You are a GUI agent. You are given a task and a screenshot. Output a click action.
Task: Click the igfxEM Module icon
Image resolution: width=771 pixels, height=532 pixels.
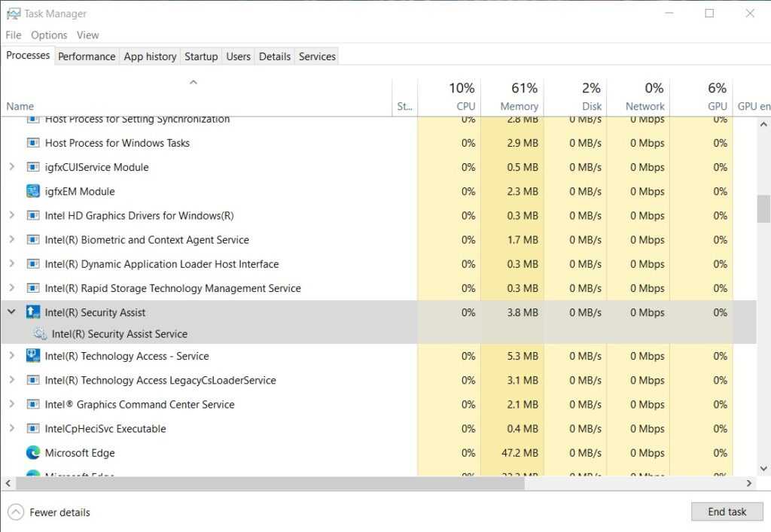(x=33, y=191)
